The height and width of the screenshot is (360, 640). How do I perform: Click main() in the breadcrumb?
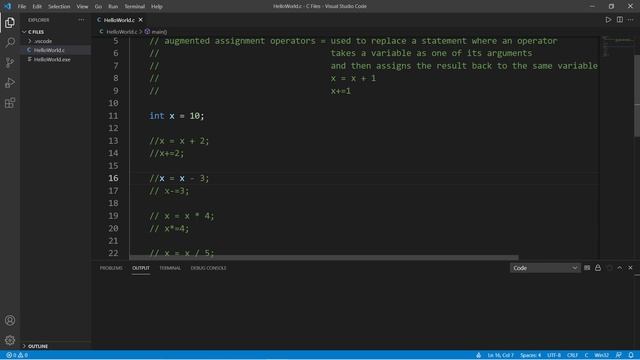coord(159,31)
